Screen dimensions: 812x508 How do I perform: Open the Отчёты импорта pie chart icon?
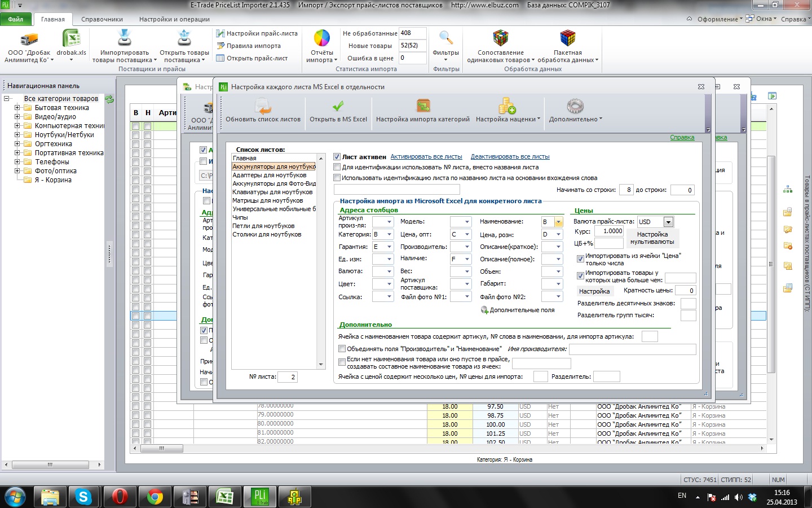click(321, 38)
